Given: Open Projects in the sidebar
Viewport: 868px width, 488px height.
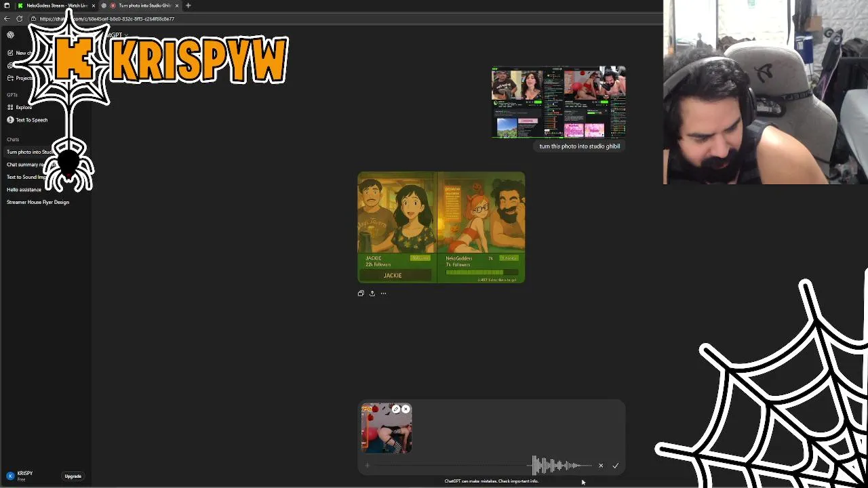Looking at the screenshot, I should (x=20, y=78).
